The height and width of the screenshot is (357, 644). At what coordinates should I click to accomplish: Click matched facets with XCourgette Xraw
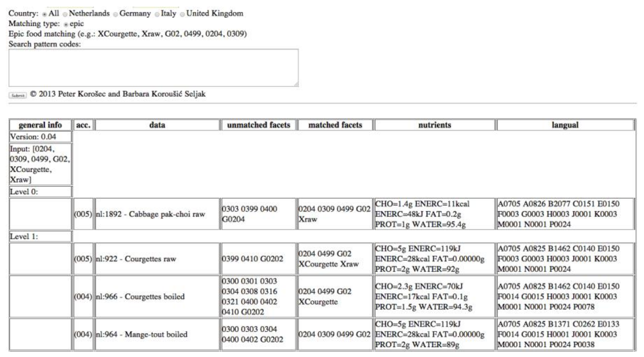(335, 259)
